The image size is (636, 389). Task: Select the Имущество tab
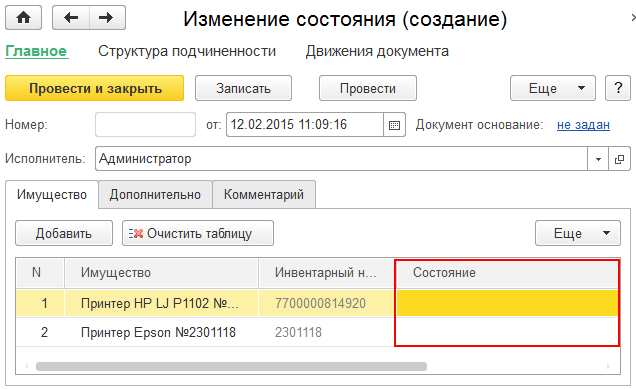click(52, 195)
